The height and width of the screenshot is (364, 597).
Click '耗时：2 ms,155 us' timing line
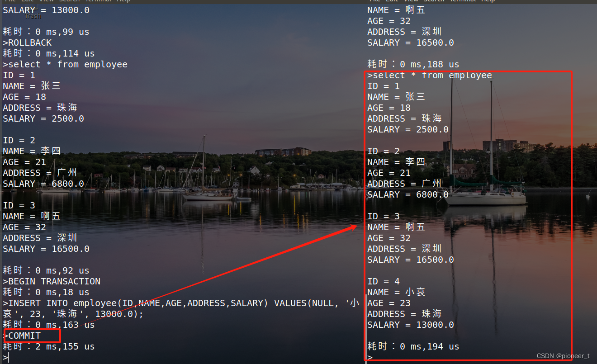pyautogui.click(x=49, y=347)
